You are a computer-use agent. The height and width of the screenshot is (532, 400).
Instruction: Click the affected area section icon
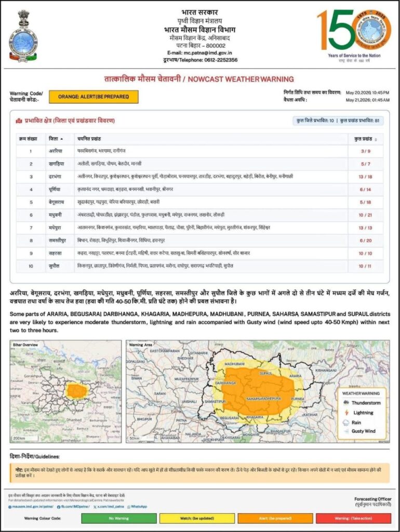[19, 121]
